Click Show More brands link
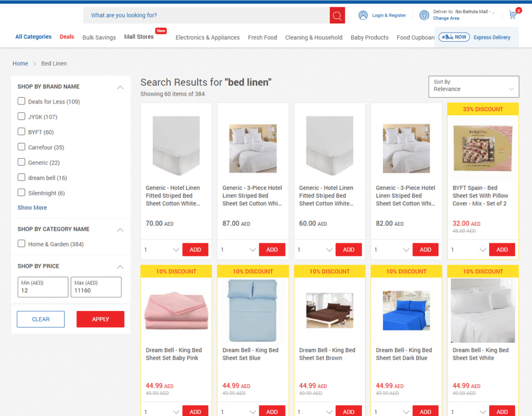Image resolution: width=532 pixels, height=416 pixels. click(x=32, y=207)
